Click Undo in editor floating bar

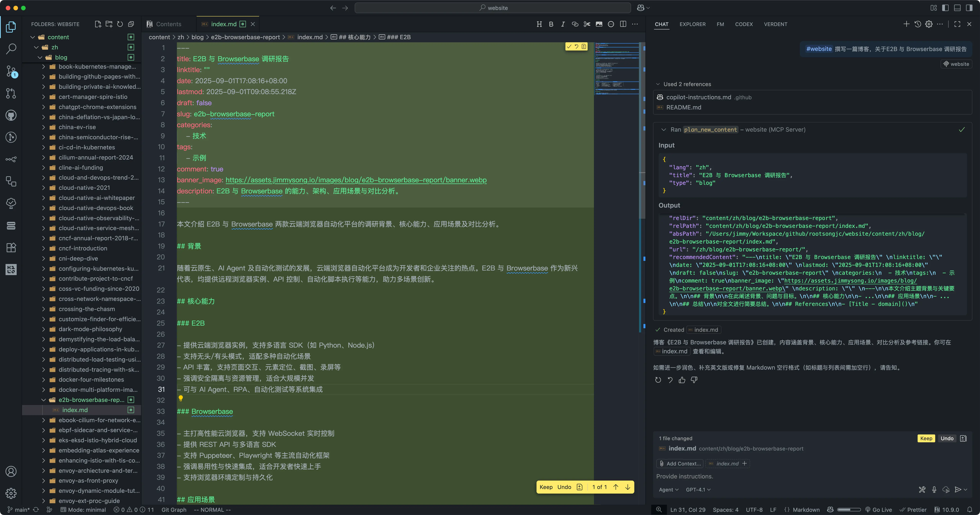click(x=564, y=487)
